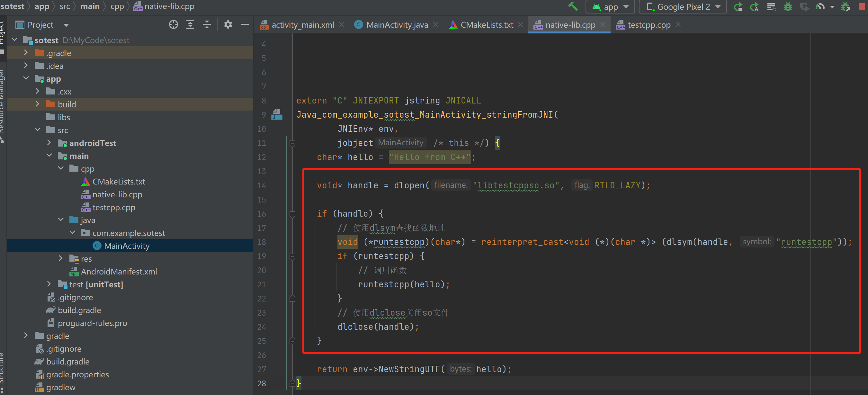Click the Make Project hammer icon
Screen dimensions: 868x395
click(x=572, y=6)
